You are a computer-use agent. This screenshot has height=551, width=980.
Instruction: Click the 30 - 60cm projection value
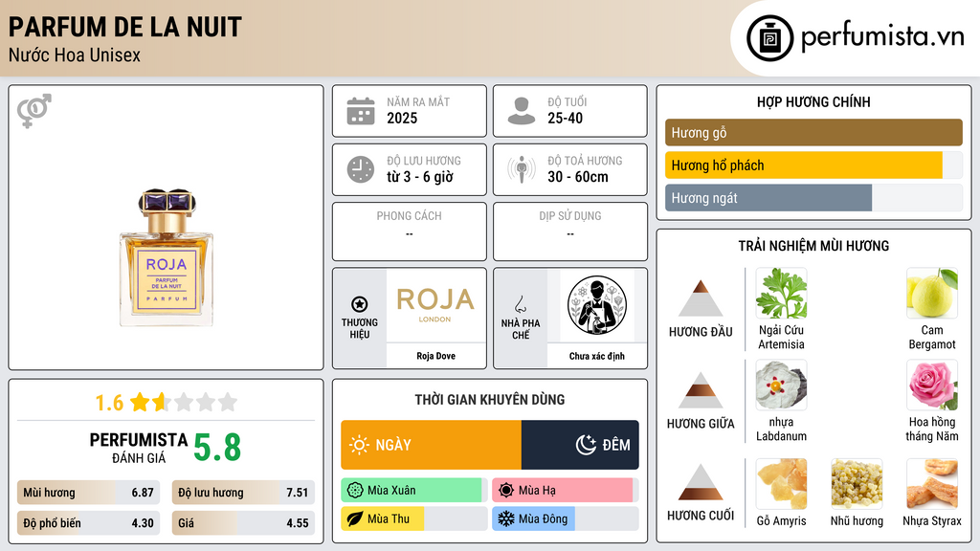tap(578, 177)
